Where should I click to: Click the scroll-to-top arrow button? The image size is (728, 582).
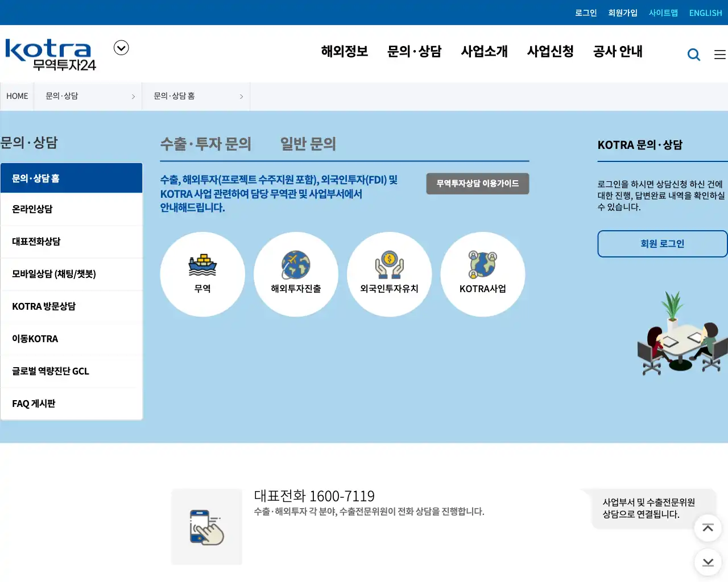708,528
